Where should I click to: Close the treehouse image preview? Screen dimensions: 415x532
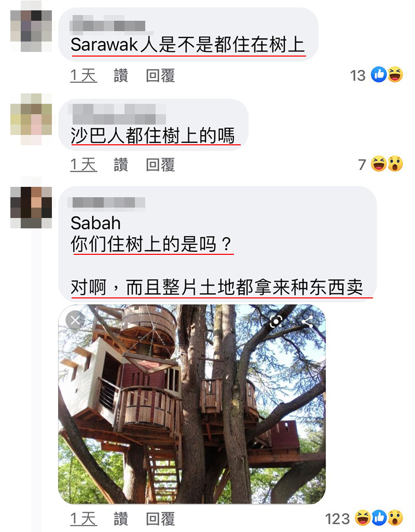[x=75, y=320]
